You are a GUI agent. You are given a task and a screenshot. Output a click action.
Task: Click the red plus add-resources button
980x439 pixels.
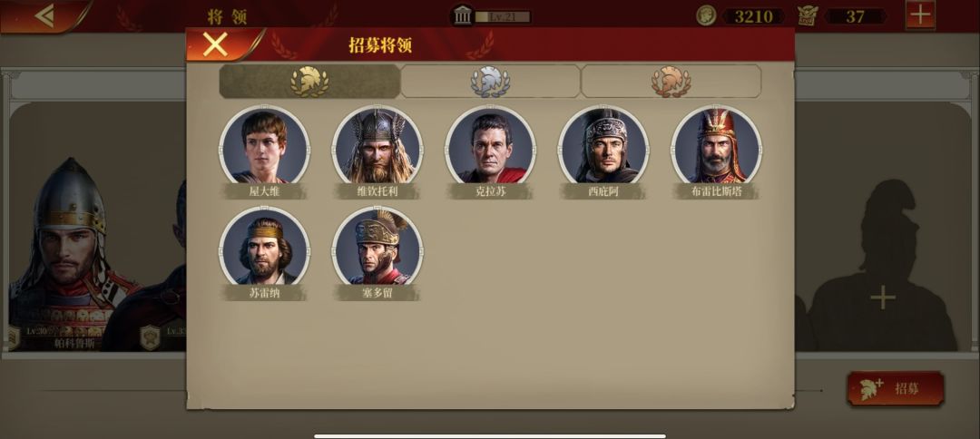(x=920, y=15)
